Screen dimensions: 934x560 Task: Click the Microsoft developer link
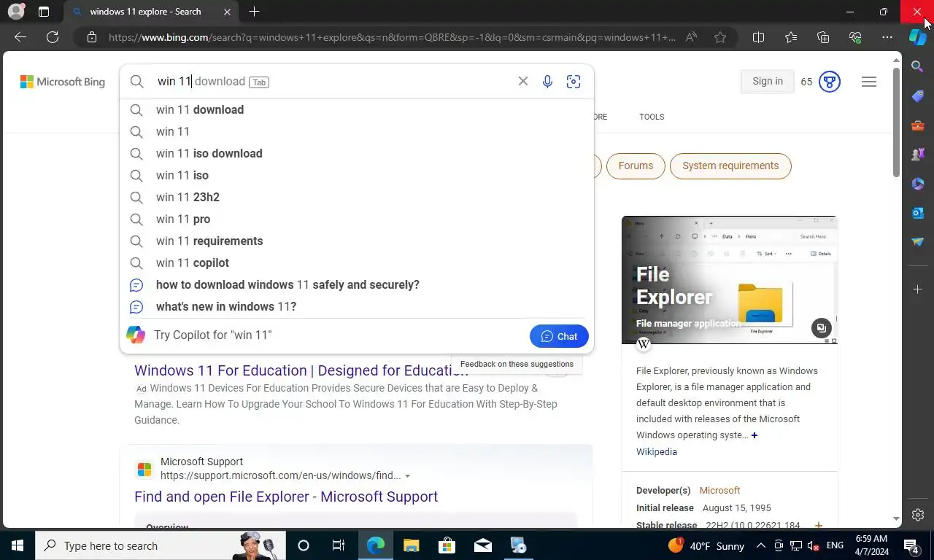tap(719, 490)
